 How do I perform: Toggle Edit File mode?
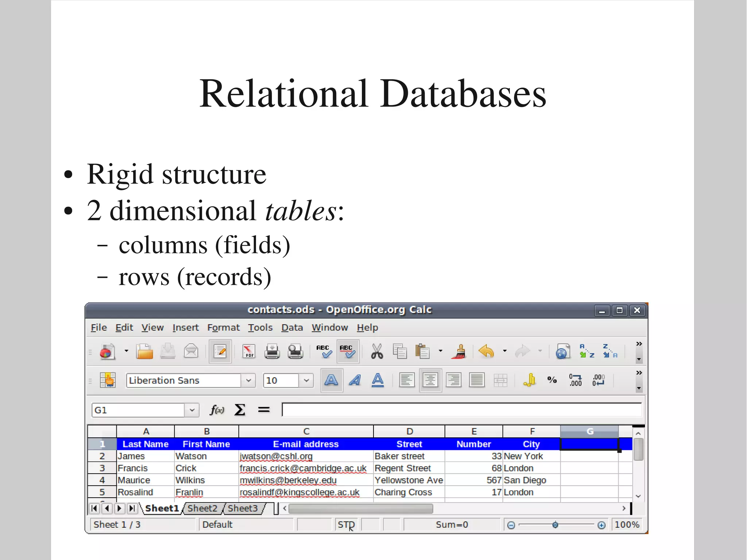(220, 352)
